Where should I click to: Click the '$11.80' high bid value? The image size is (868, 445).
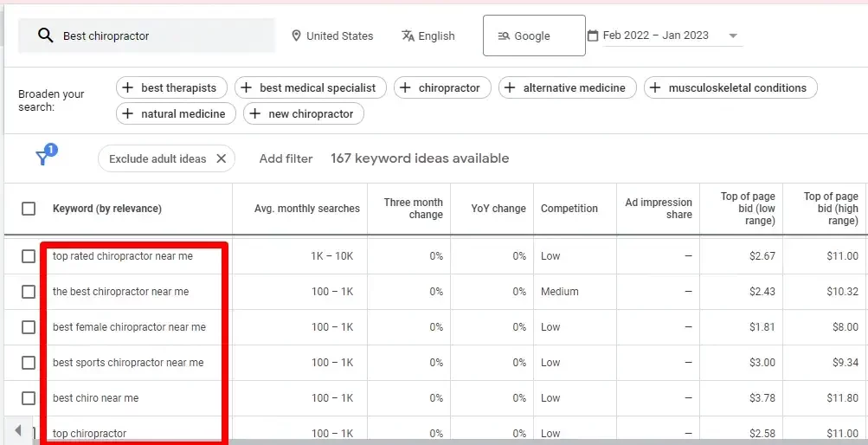tap(843, 398)
